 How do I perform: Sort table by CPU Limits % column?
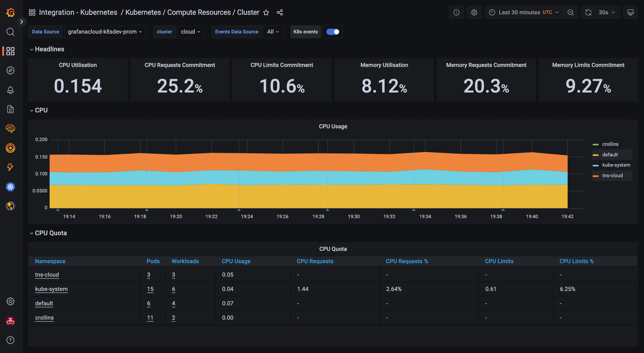point(577,261)
